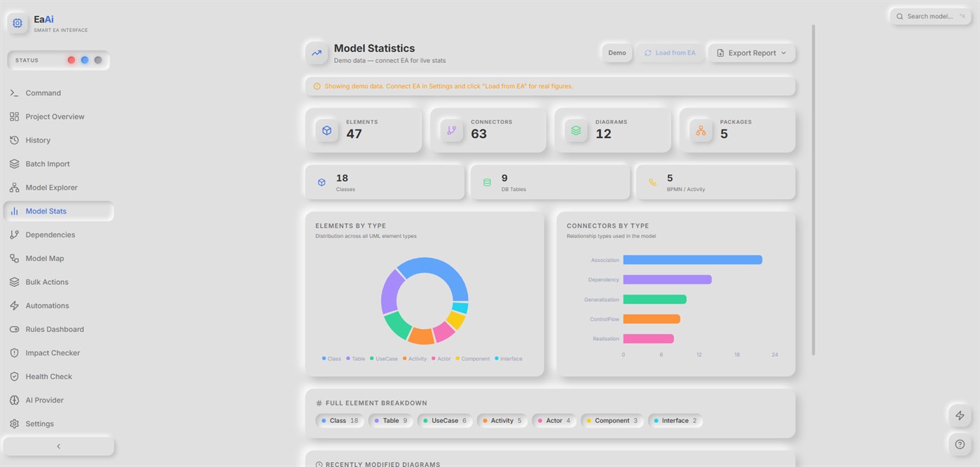Click the DB Tables database icon
Viewport: 980px width, 467px height.
pyautogui.click(x=487, y=182)
